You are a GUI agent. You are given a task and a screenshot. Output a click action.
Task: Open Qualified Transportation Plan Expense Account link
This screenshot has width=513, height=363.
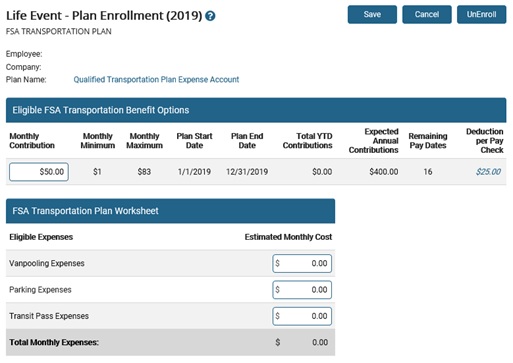click(156, 80)
